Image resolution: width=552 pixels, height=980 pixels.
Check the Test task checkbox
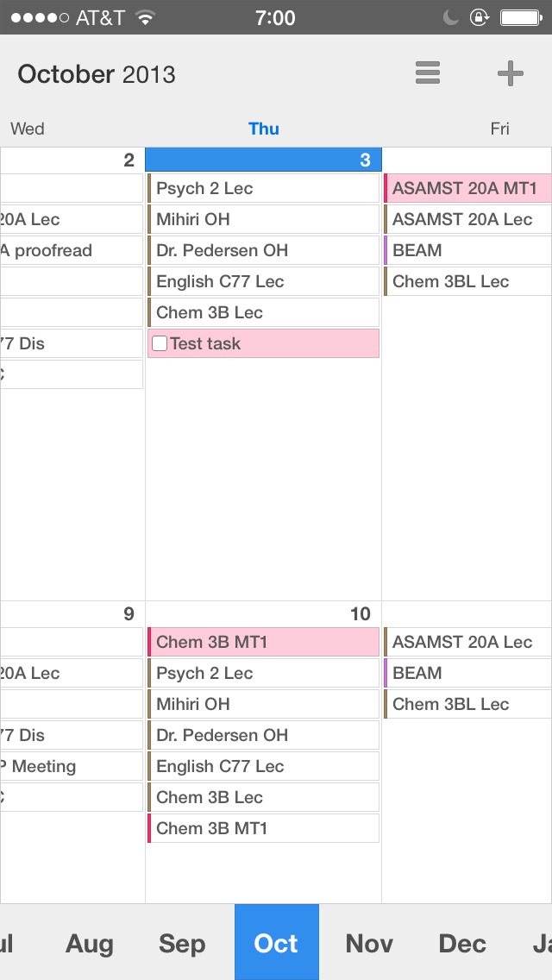point(160,343)
